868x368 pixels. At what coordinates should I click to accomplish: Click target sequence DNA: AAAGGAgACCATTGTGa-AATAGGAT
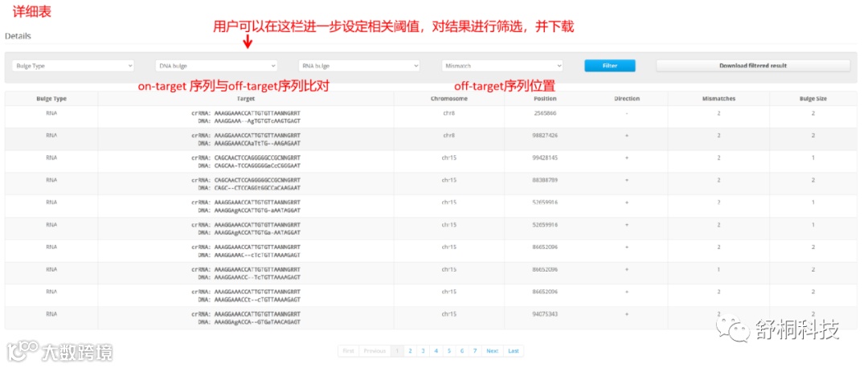tap(248, 232)
